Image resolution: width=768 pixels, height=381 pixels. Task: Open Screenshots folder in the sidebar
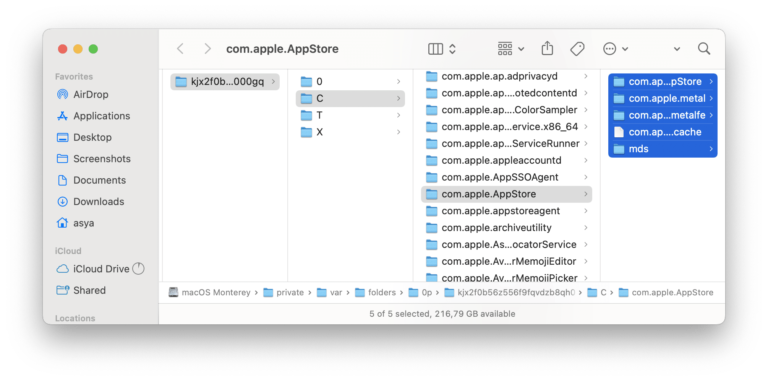click(x=94, y=159)
